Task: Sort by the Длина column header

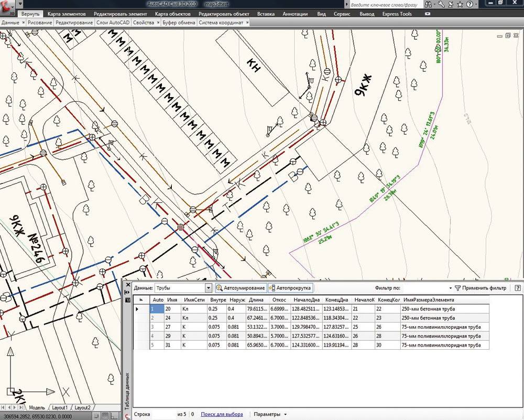Action: pos(257,300)
